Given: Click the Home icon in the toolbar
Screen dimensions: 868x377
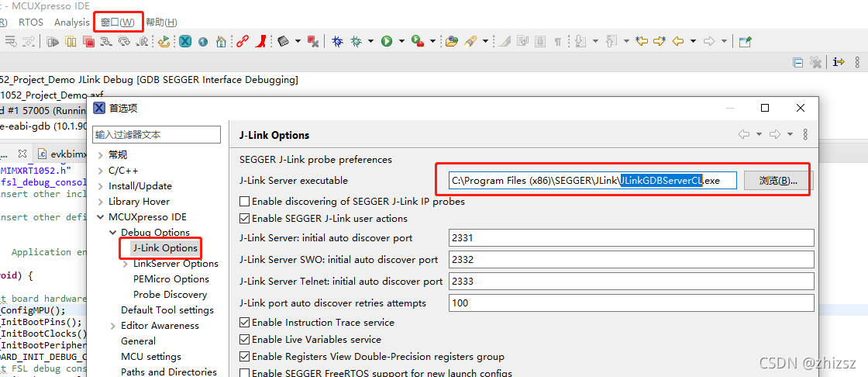Looking at the screenshot, I should coord(221,41).
